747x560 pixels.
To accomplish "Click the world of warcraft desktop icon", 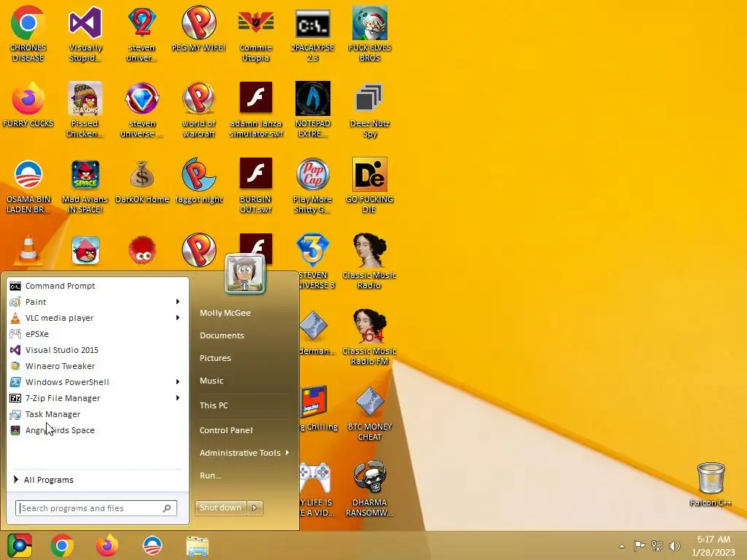I will (198, 109).
